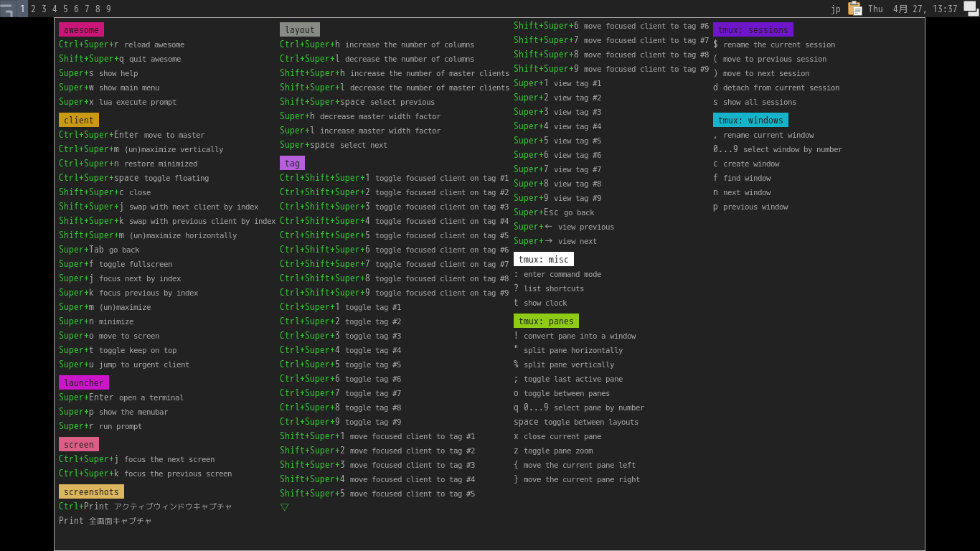Click the cyan 'tmux: windows' heading
Screen dimensions: 980x551
tap(750, 120)
